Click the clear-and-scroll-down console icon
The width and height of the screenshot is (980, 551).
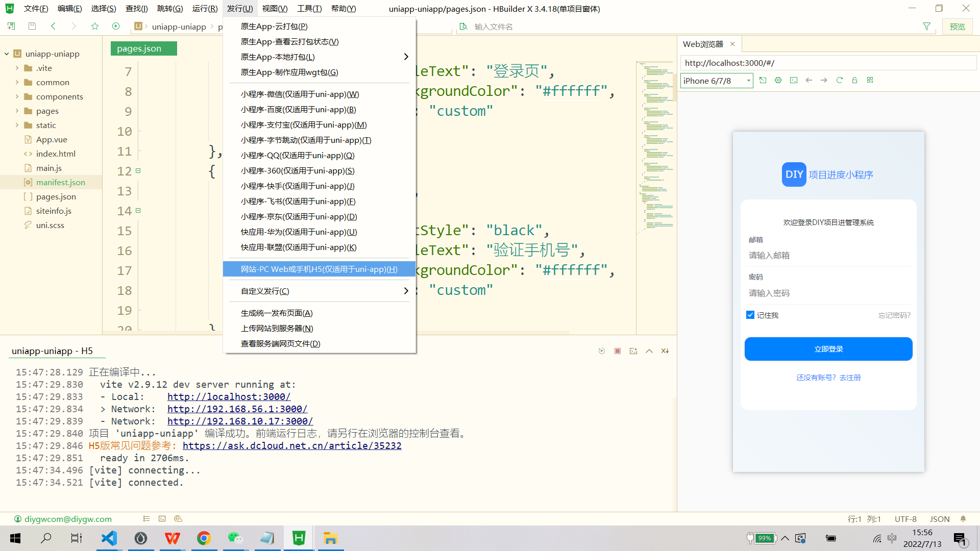click(x=665, y=351)
